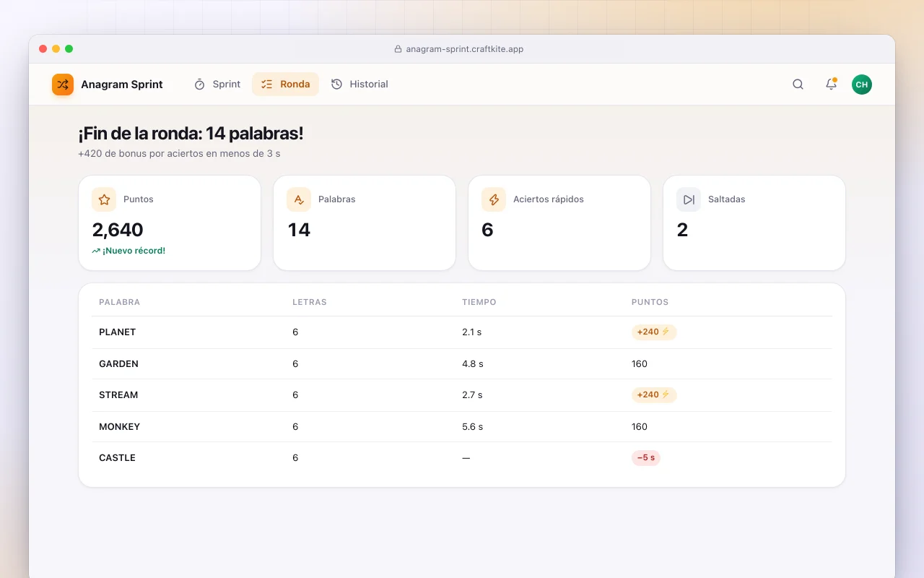
Task: Click the TIEMPO column header
Action: pyautogui.click(x=479, y=302)
